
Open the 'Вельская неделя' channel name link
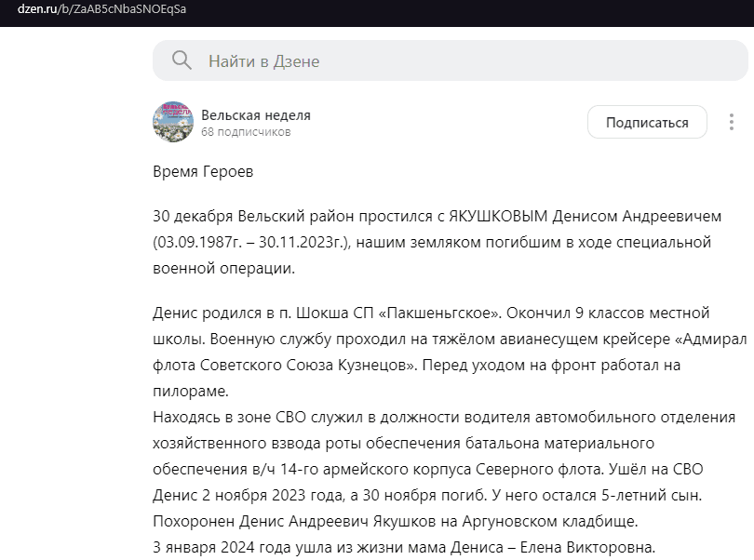click(x=256, y=115)
